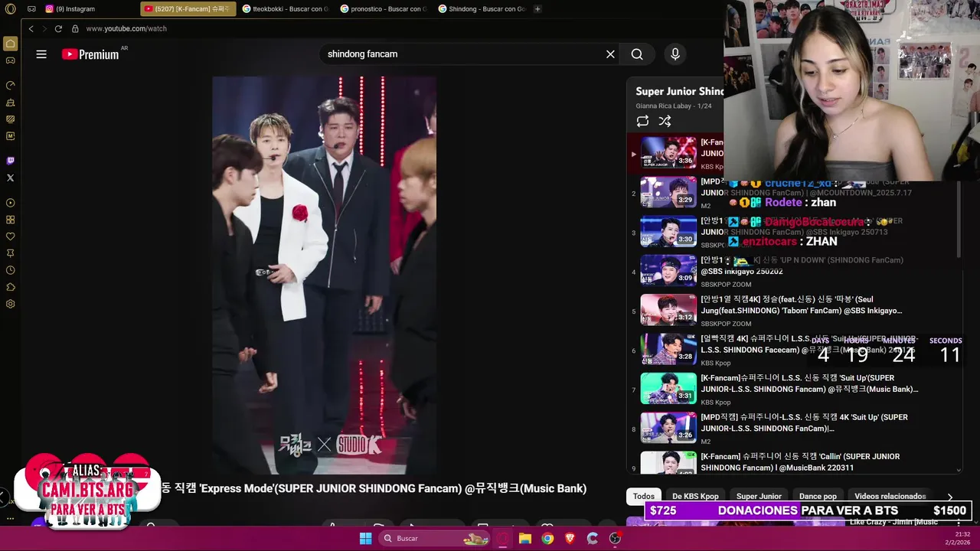
Task: Start voice search with microphone
Action: [675, 54]
